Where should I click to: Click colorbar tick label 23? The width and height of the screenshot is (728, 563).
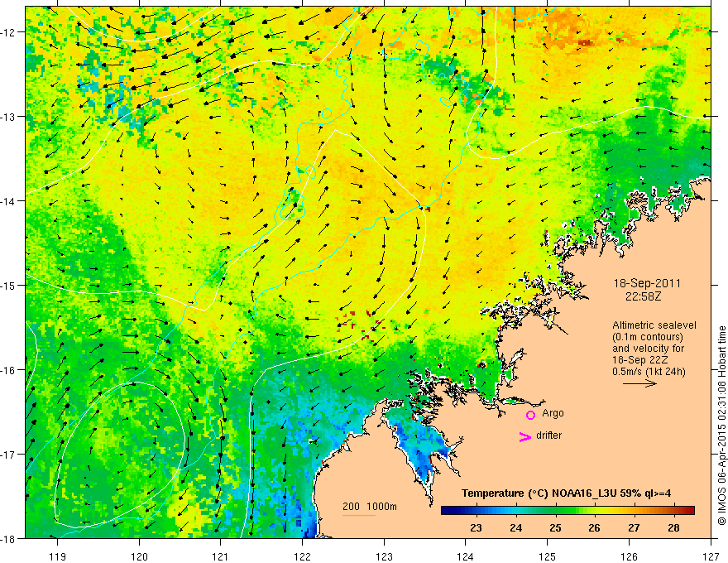(476, 528)
